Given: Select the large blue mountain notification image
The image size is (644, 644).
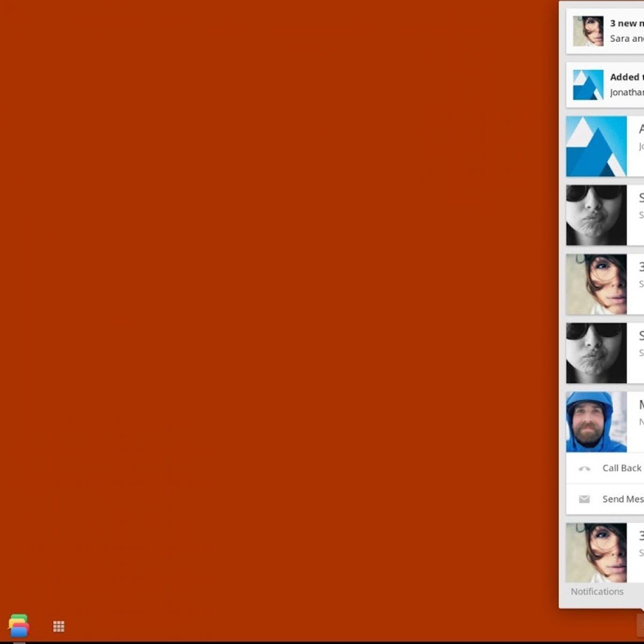Looking at the screenshot, I should pos(596,147).
